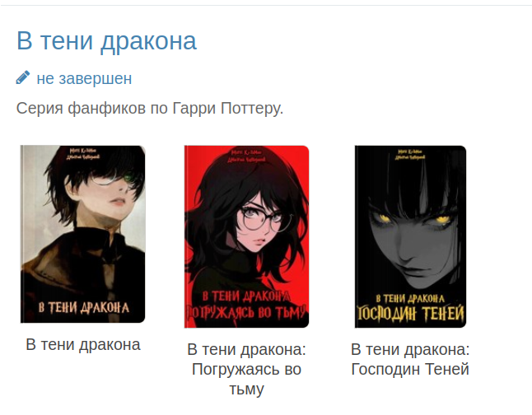The width and height of the screenshot is (532, 415).
Task: Open the red cover Погружаясь во тьму
Action: click(247, 236)
